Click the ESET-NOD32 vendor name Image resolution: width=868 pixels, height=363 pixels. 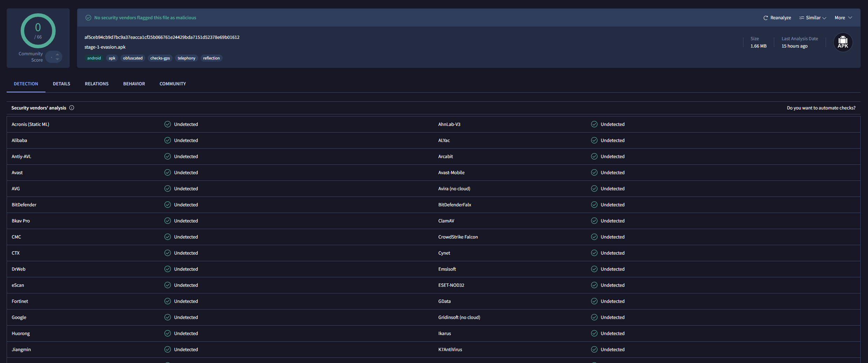pos(451,285)
